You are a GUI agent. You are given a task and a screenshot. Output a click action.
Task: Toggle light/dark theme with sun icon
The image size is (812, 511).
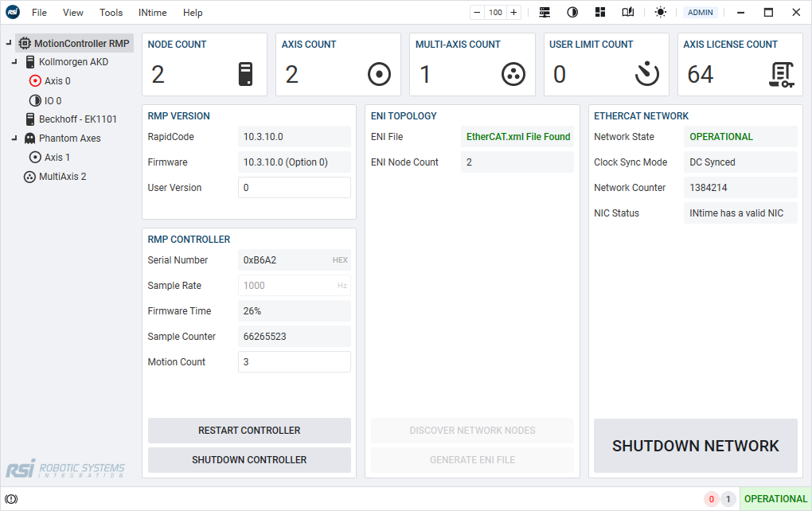tap(661, 13)
